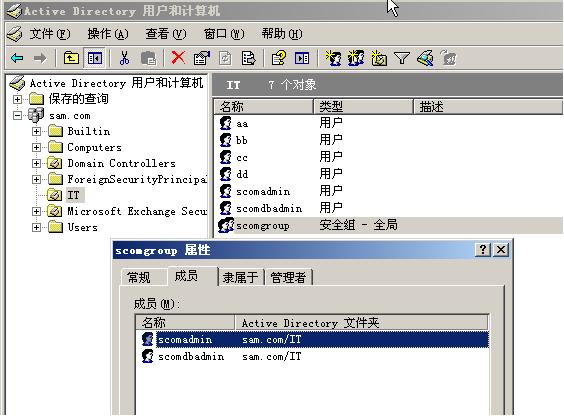Open the 窗口(W) menu

pyautogui.click(x=224, y=34)
